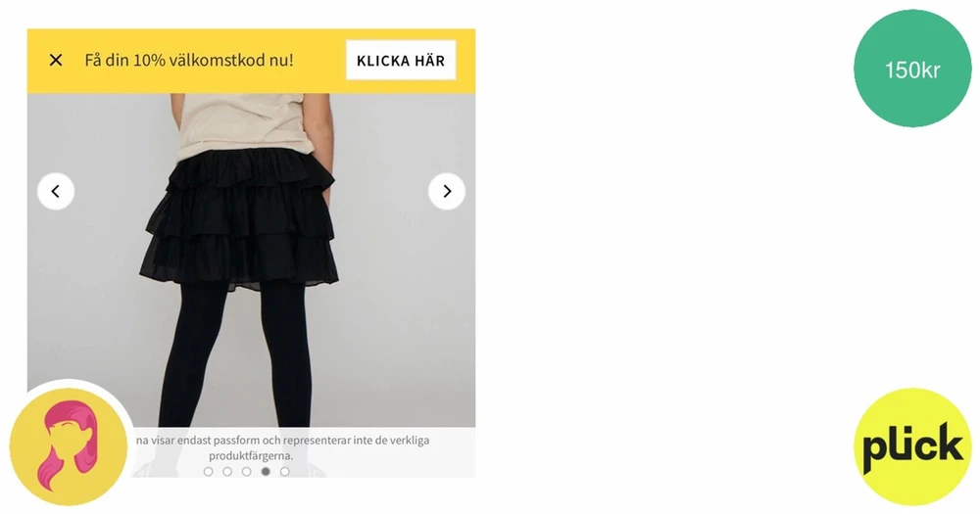Click the passform disclaimer caption text

282,447
